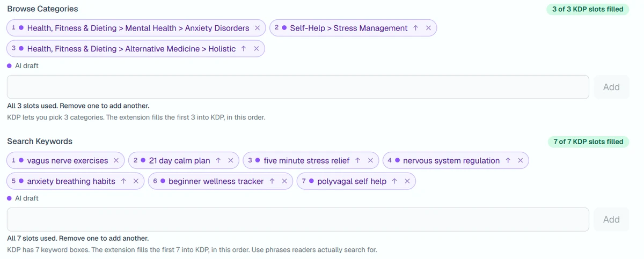Move Stress Management category up

pos(415,28)
